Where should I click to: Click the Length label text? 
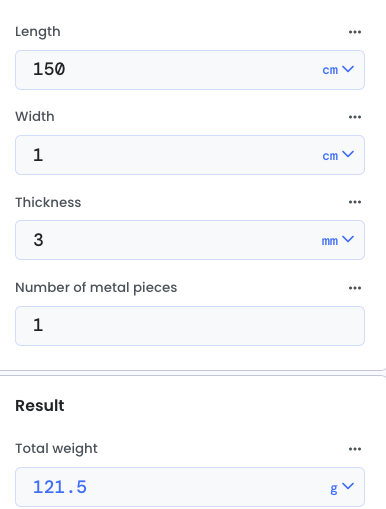[x=38, y=32]
